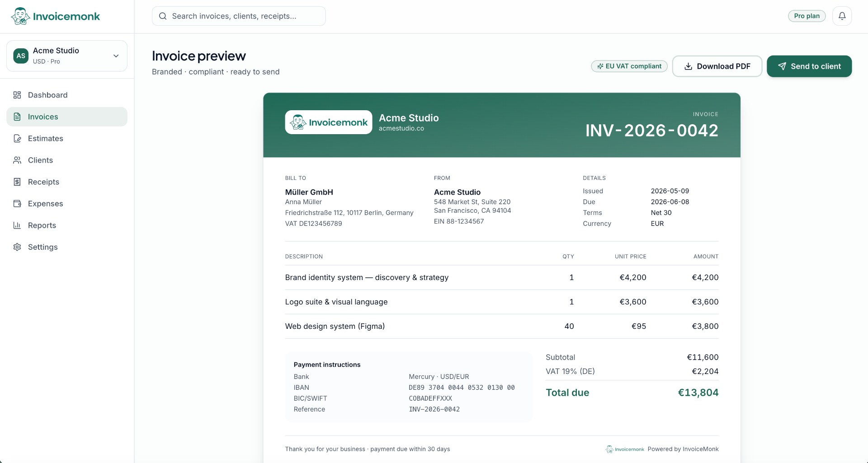The height and width of the screenshot is (463, 868).
Task: Click the sparkle icon on the EU VAT badge
Action: coord(600,66)
